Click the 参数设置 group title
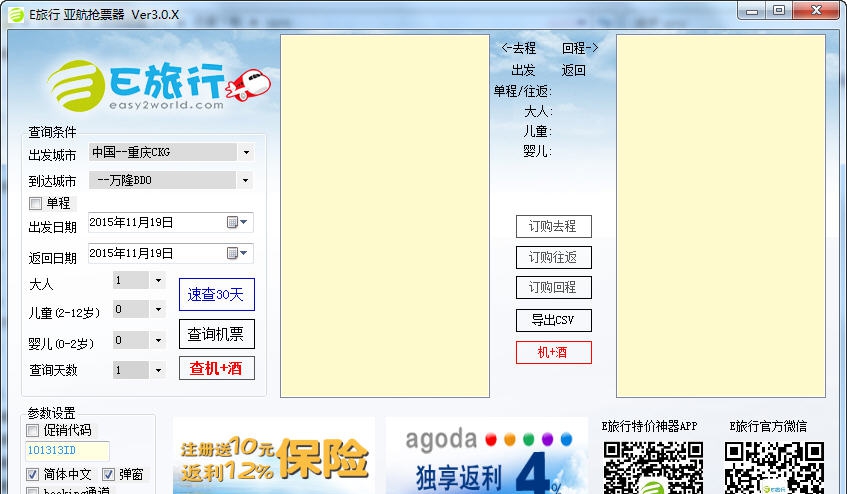The height and width of the screenshot is (494, 847). 51,413
